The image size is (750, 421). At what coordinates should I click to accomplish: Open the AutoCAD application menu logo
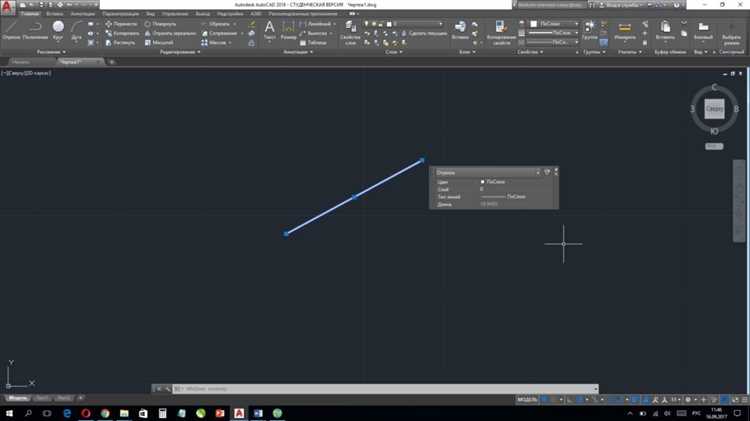pos(7,8)
